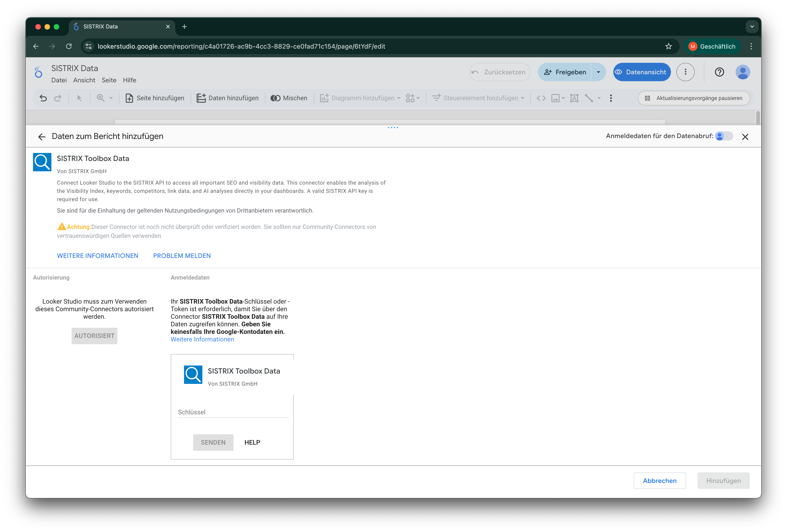Click the WEITERE INFORMATIONEN link
Viewport: 787px width, 532px height.
coord(98,256)
